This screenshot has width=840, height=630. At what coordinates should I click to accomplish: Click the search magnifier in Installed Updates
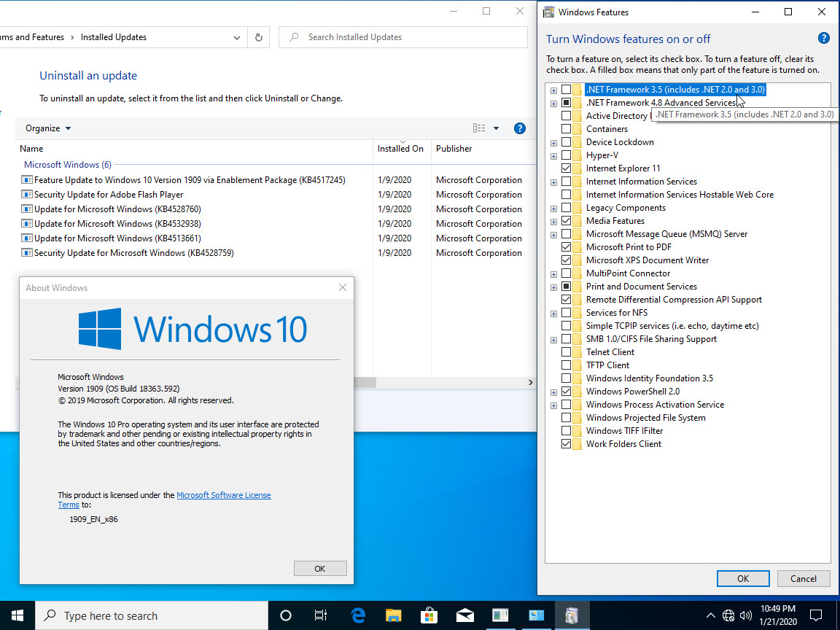click(294, 37)
